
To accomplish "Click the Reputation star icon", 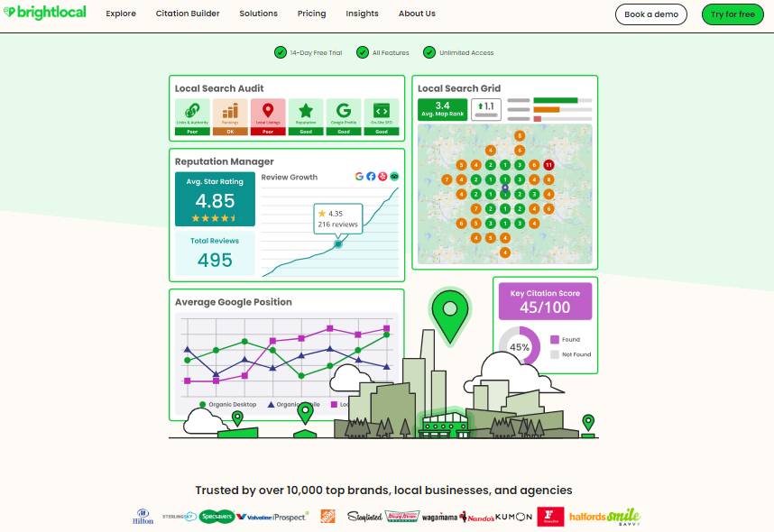I will click(306, 110).
